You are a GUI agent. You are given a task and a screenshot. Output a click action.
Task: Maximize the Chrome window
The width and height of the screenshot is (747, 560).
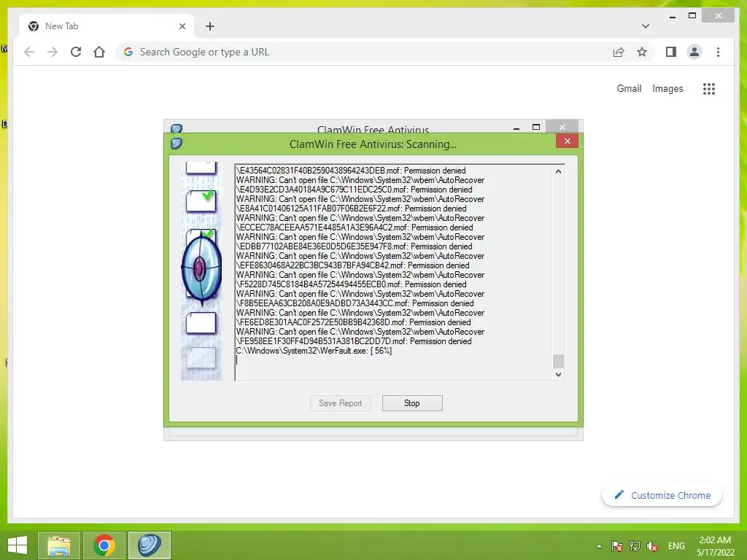pyautogui.click(x=692, y=16)
